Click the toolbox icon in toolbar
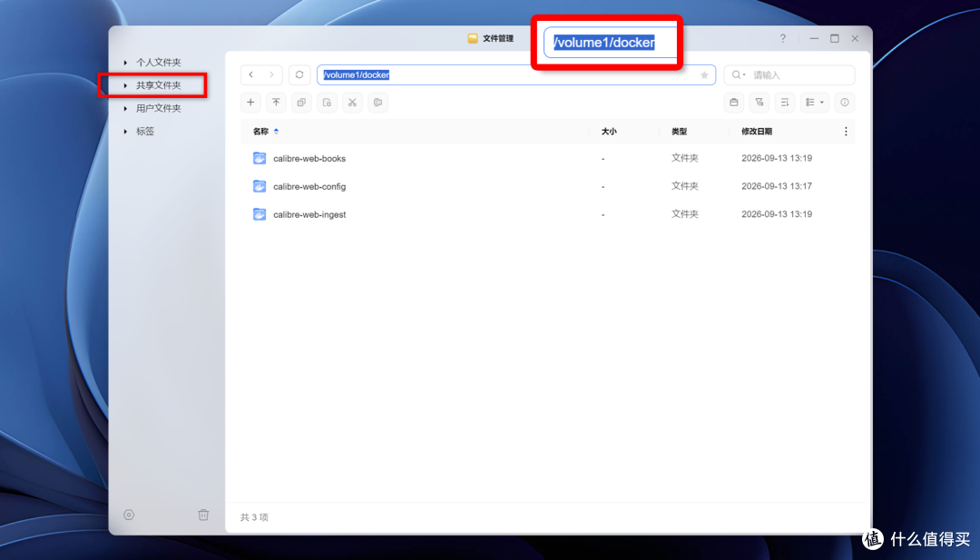Viewport: 980px width, 560px height. 734,103
